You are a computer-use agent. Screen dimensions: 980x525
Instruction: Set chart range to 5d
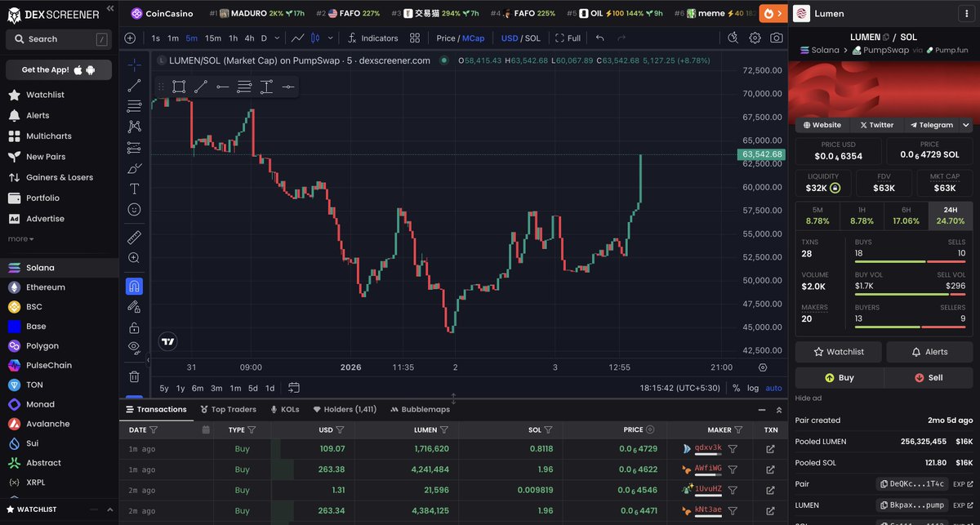click(x=253, y=388)
